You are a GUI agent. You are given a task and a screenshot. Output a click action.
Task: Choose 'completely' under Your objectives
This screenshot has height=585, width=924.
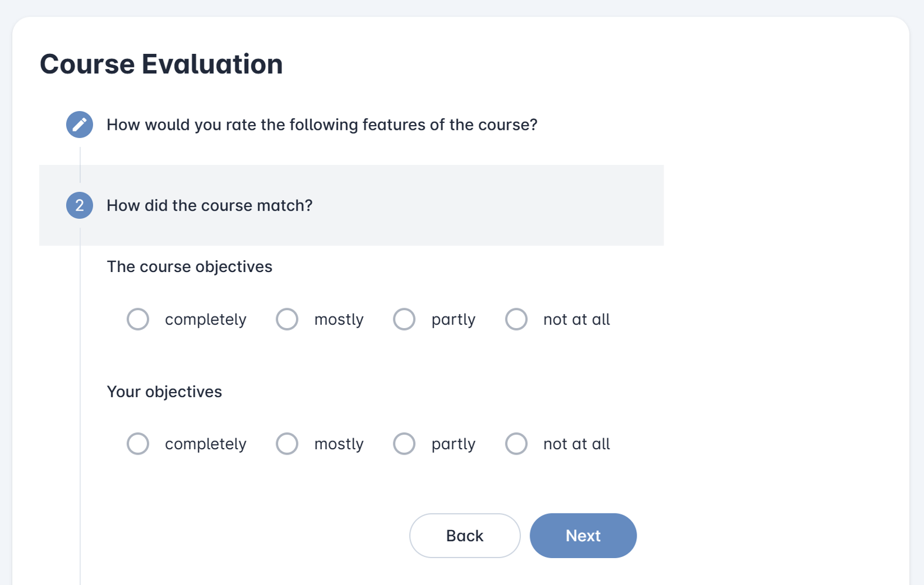pos(138,444)
